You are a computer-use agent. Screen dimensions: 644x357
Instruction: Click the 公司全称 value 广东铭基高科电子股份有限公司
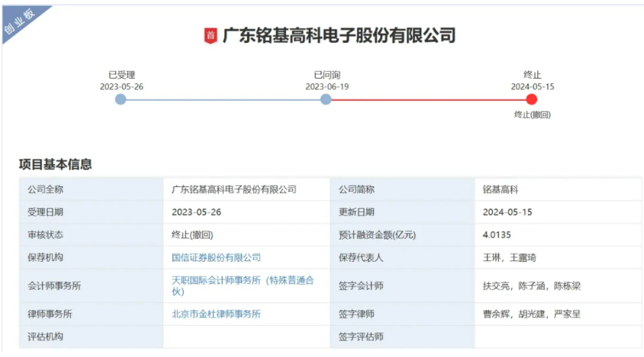233,189
